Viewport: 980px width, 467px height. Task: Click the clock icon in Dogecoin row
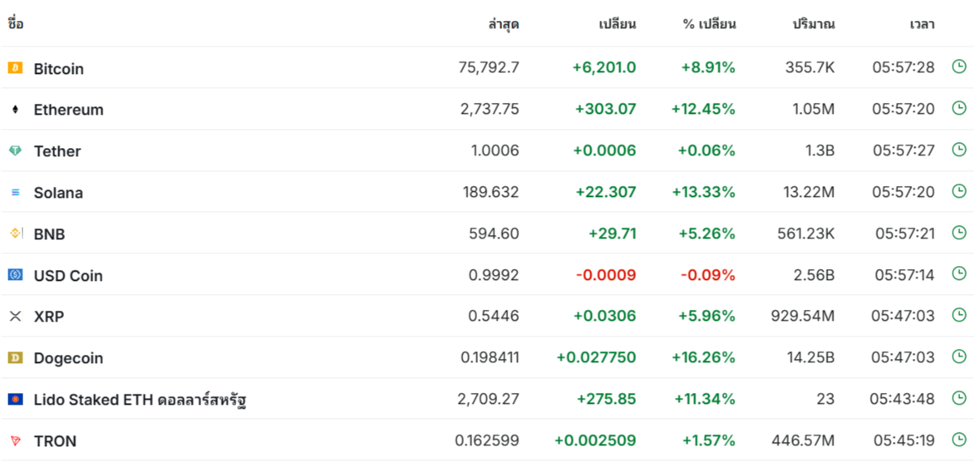(958, 356)
